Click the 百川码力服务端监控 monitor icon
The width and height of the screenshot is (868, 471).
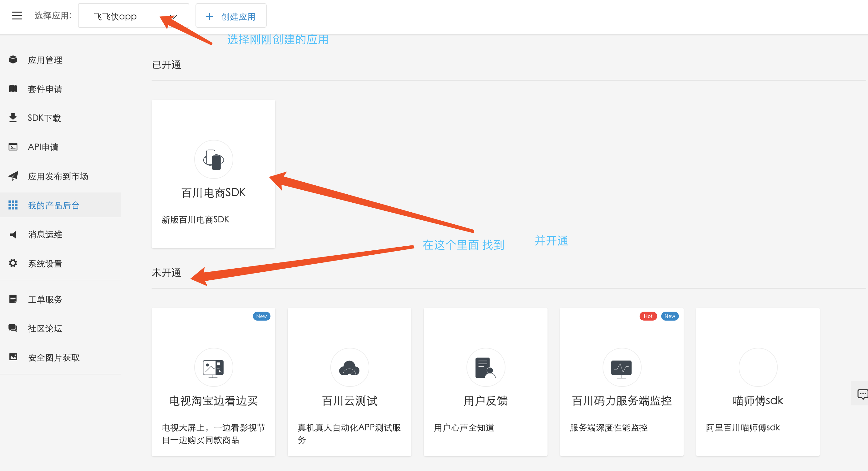(621, 368)
